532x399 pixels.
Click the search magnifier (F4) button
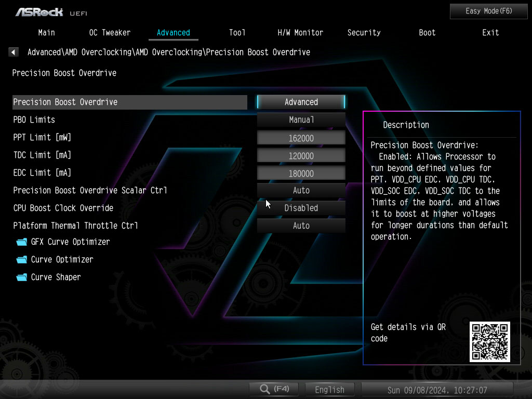274,389
